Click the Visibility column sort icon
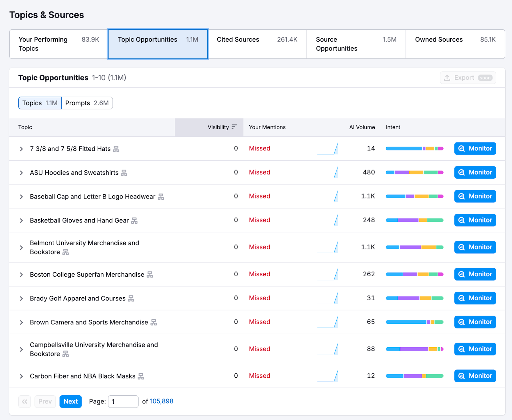Screen dimensions: 512x420 (x=234, y=127)
